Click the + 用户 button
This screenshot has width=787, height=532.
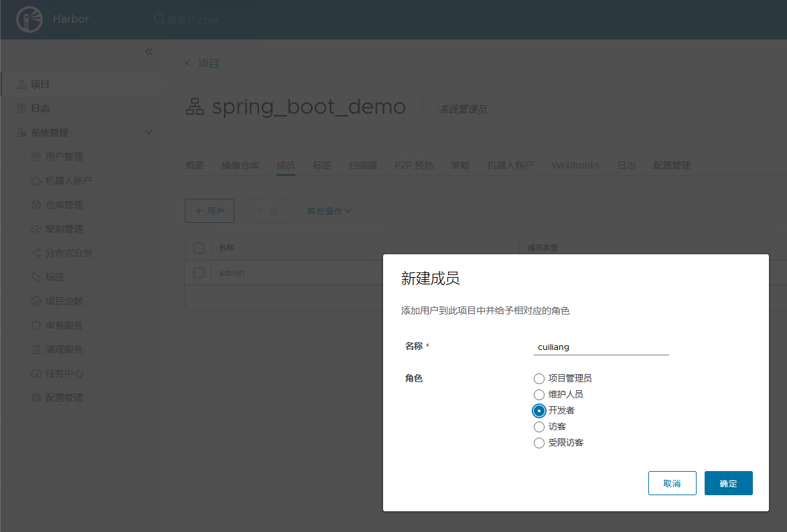tap(210, 211)
